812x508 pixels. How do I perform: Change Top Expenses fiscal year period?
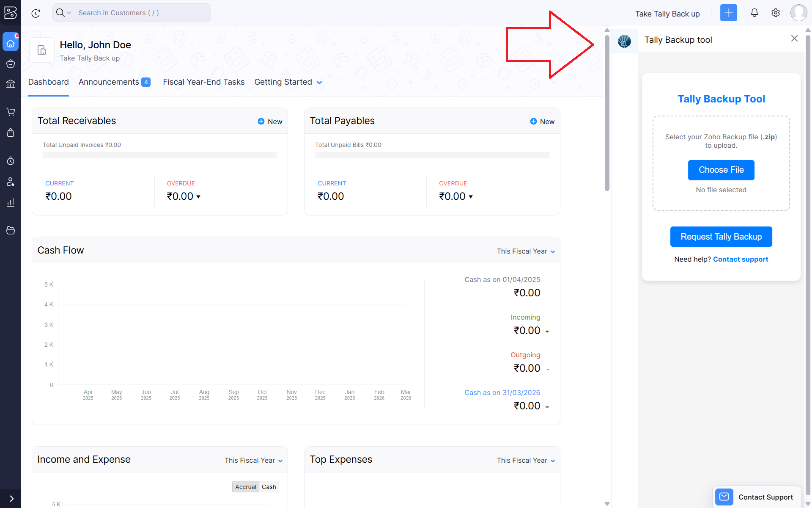coord(526,460)
